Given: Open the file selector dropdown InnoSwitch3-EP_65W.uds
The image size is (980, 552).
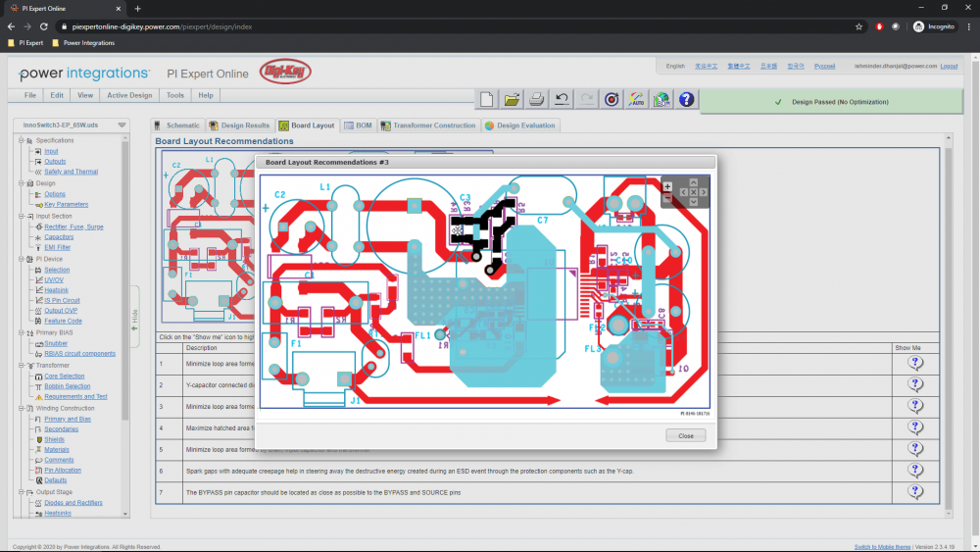Looking at the screenshot, I should coord(72,125).
